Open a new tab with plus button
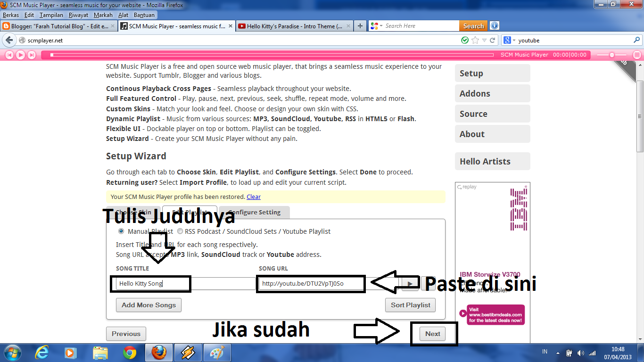 point(360,26)
